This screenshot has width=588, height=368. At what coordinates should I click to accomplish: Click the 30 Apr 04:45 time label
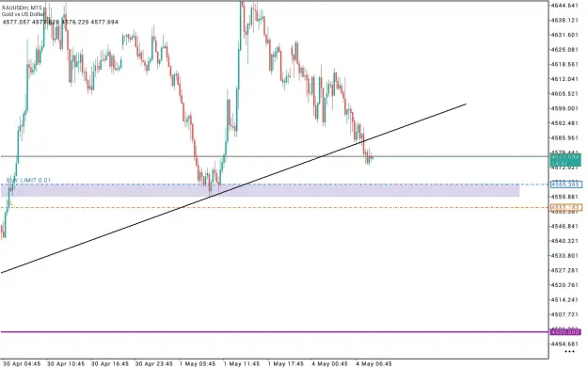(x=22, y=364)
